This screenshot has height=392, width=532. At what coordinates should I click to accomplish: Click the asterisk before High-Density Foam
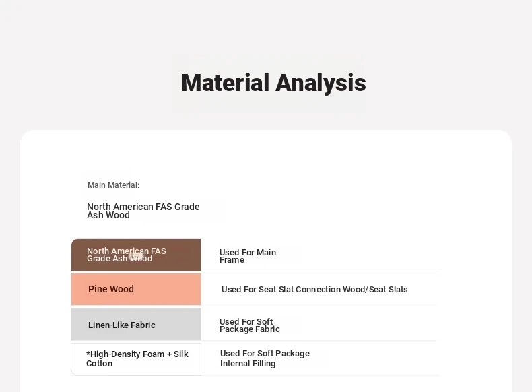tap(88, 354)
